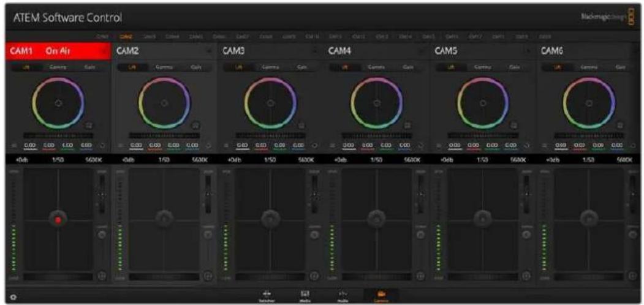Select CAM3 in top camera row

point(150,37)
